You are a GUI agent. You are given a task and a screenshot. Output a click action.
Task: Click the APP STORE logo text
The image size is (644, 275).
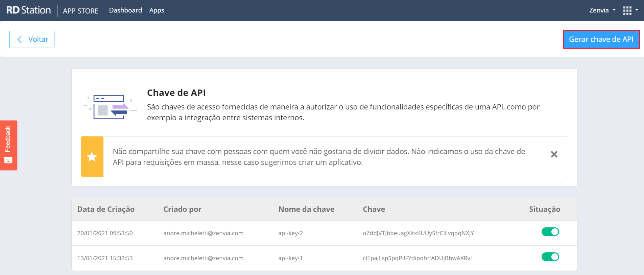click(80, 11)
